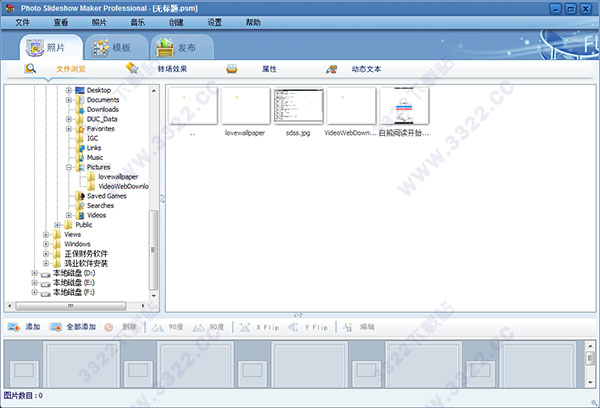Click the 全部添加 icon
Screen dimensions: 600x408
point(56,327)
